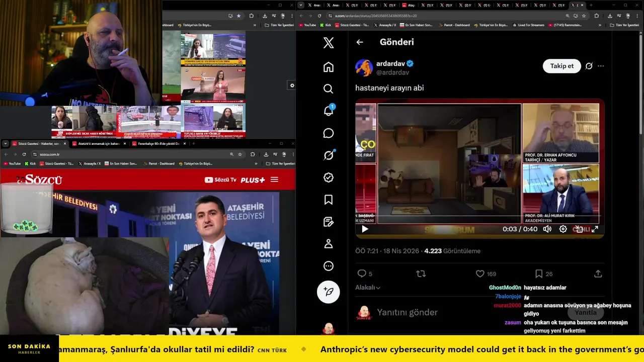Open the X home feed icon in sidebar
The width and height of the screenshot is (644, 362).
(329, 67)
